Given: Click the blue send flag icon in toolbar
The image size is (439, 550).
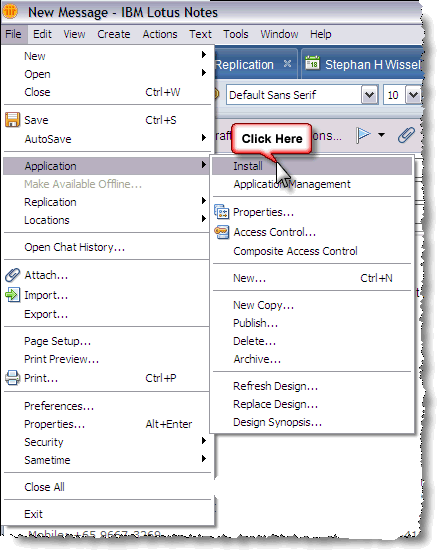Looking at the screenshot, I should coord(363,135).
